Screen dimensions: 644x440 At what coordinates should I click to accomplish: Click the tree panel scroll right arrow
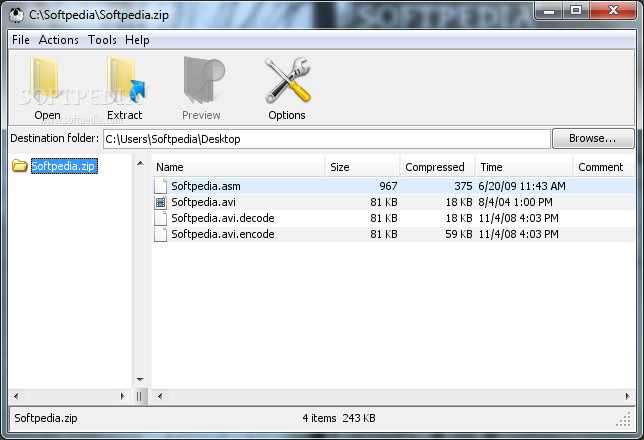(x=122, y=396)
